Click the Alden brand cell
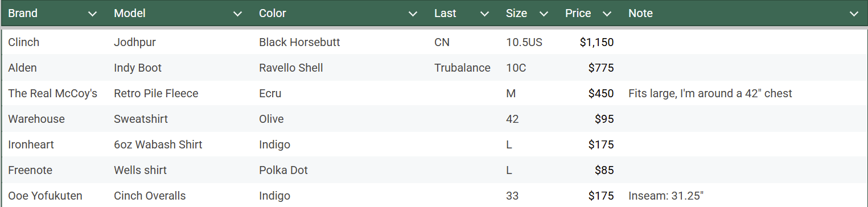The width and height of the screenshot is (868, 207). click(x=22, y=68)
